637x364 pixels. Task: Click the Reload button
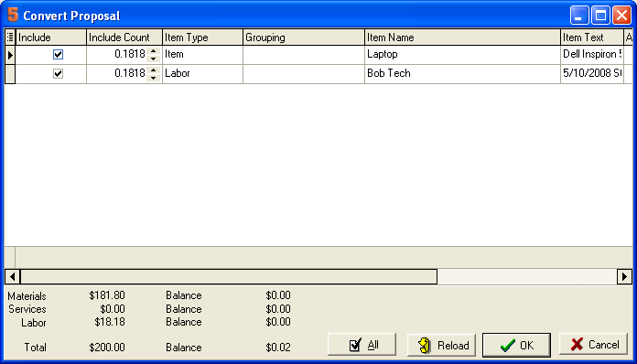pos(441,345)
